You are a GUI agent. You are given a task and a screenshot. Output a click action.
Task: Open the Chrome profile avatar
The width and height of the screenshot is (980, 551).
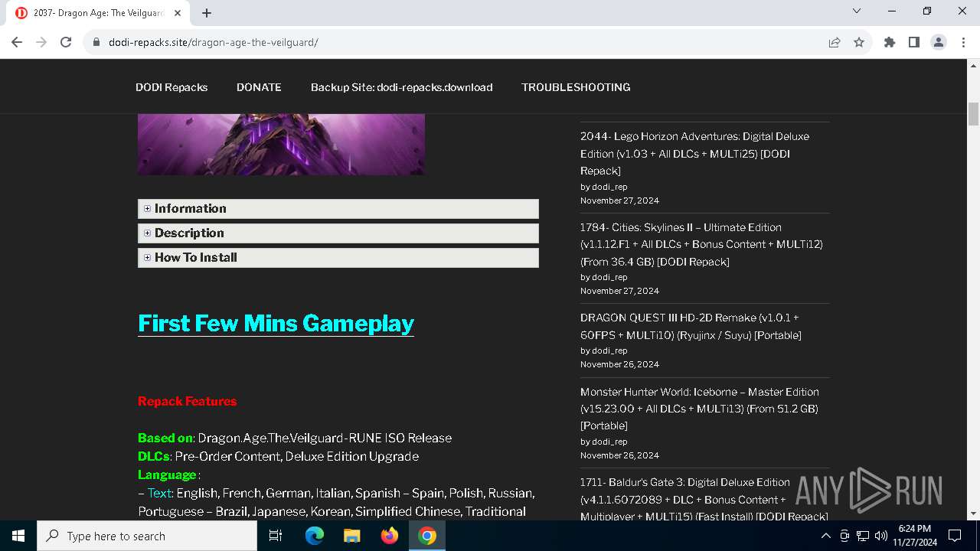939,42
